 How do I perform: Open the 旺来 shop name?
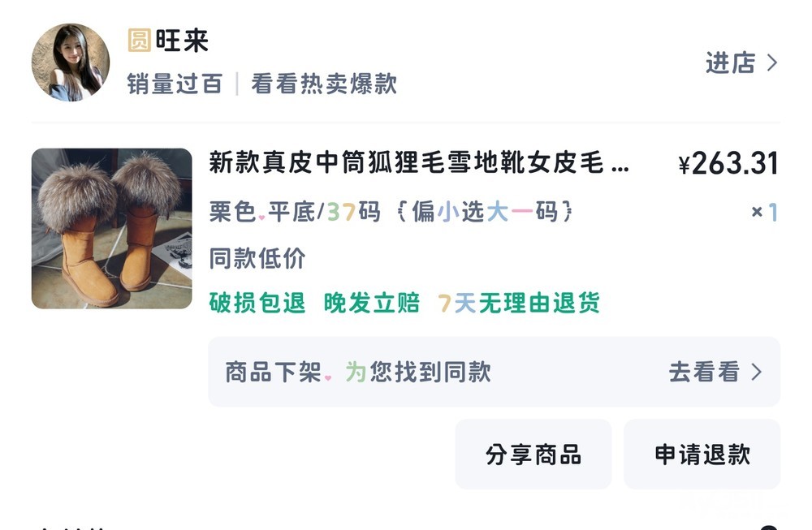[x=182, y=41]
